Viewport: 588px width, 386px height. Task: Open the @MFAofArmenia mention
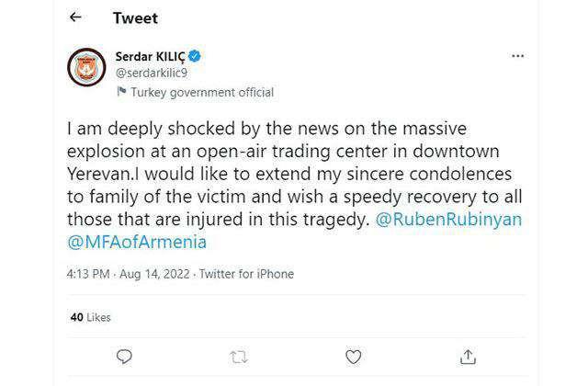point(137,242)
